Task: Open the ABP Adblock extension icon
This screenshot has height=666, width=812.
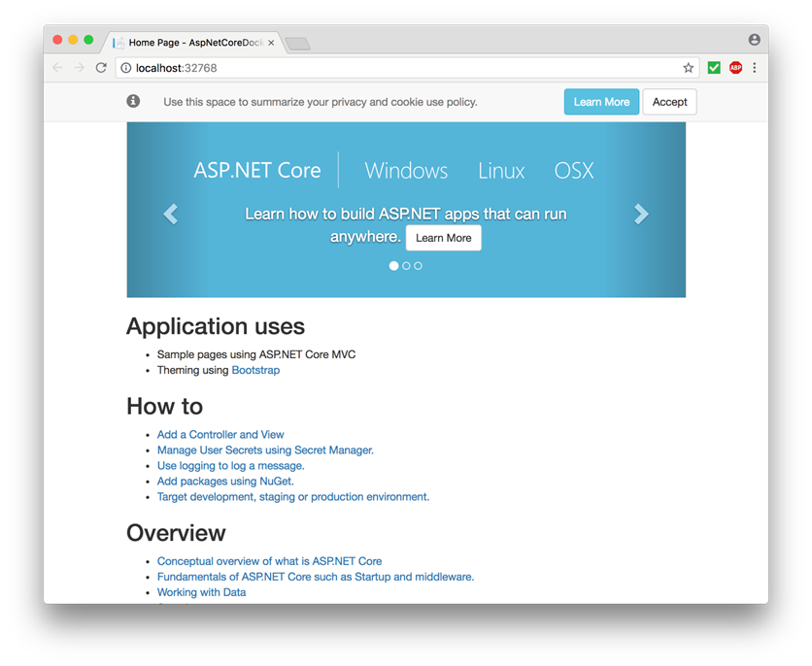Action: 735,68
